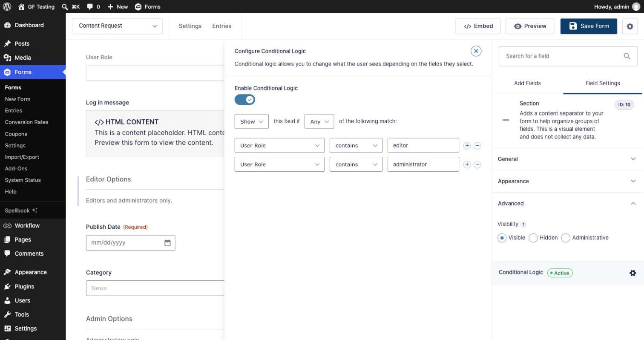Click the WordPress logo icon

pyautogui.click(x=7, y=6)
